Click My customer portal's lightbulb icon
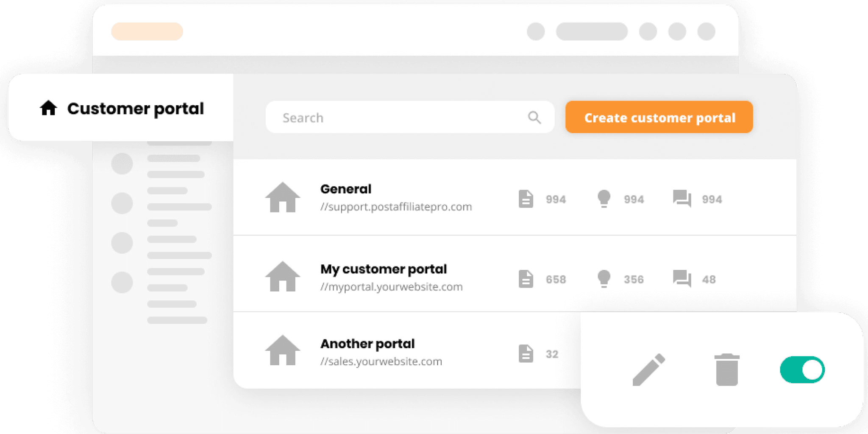Viewport: 868px width, 434px height. tap(604, 279)
